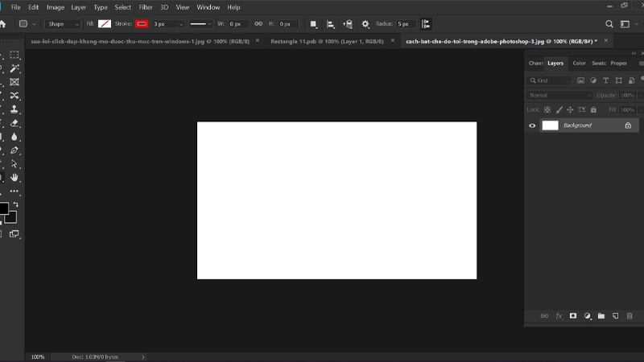Create a new layer
This screenshot has width=644, height=362.
pyautogui.click(x=615, y=315)
